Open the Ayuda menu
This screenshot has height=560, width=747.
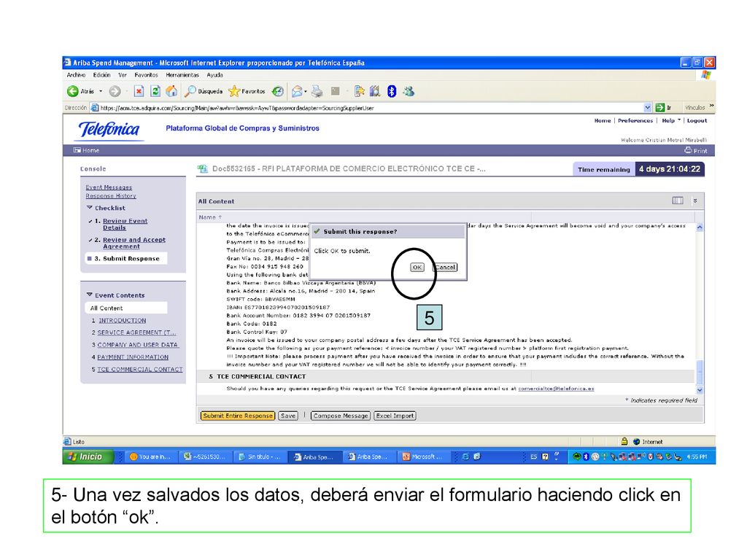tap(214, 75)
